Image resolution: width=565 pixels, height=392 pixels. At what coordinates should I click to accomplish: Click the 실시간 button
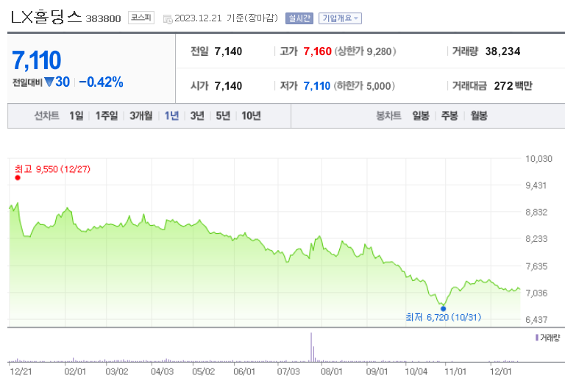pyautogui.click(x=299, y=18)
